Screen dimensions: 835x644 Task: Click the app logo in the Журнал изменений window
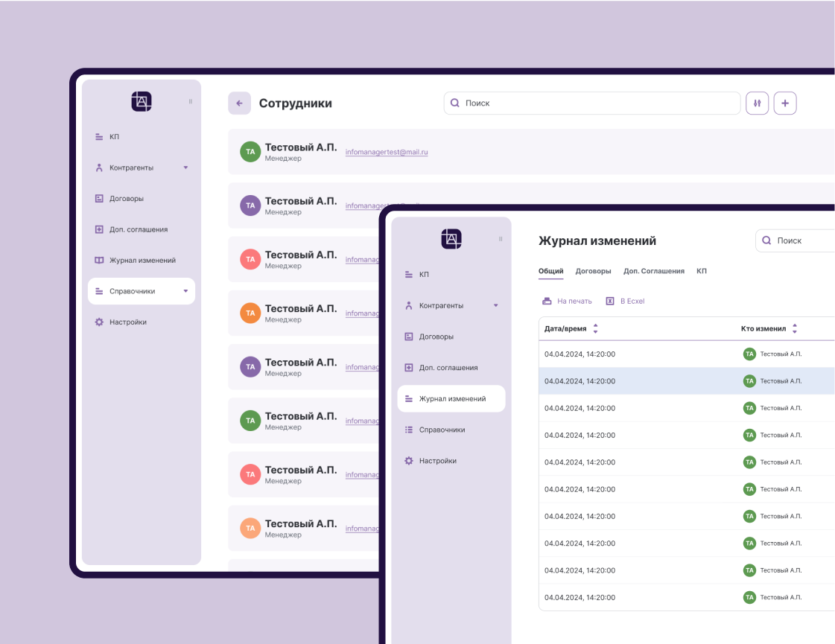coord(451,239)
